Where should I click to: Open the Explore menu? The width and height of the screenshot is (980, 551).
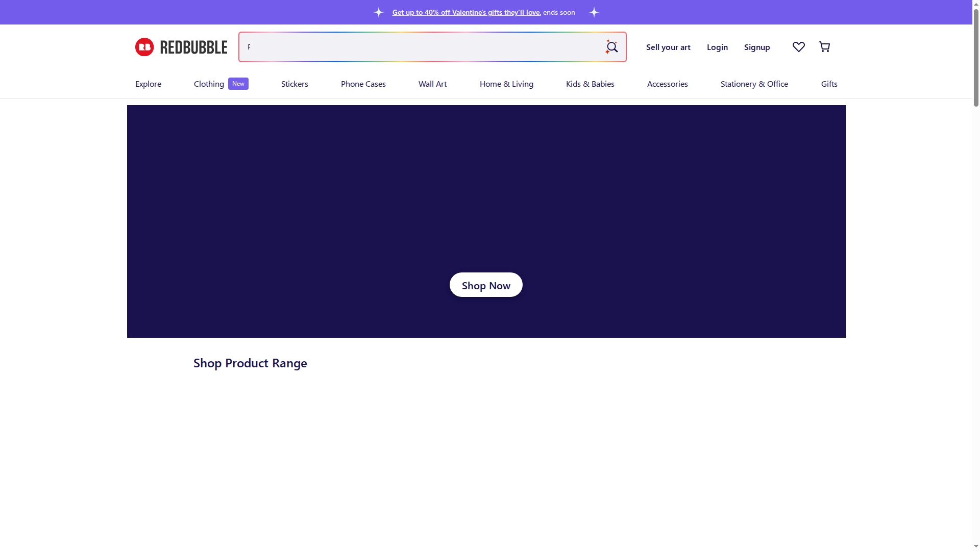148,84
